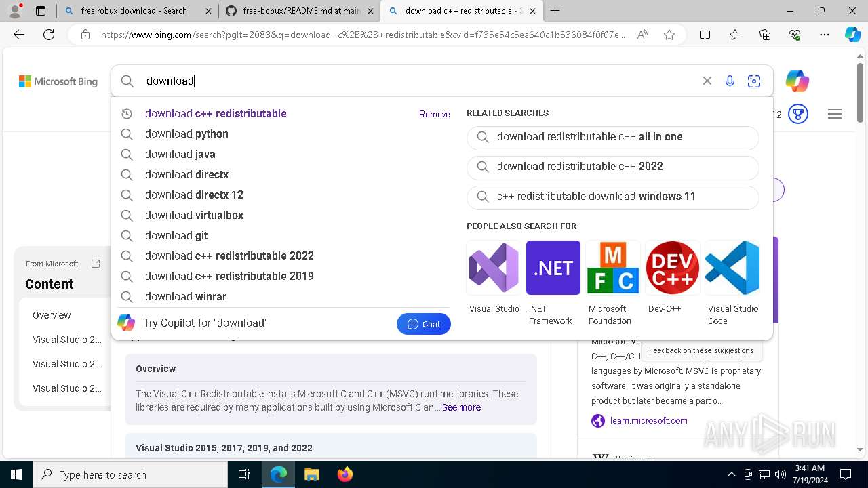Open a new browser tab

point(555,11)
